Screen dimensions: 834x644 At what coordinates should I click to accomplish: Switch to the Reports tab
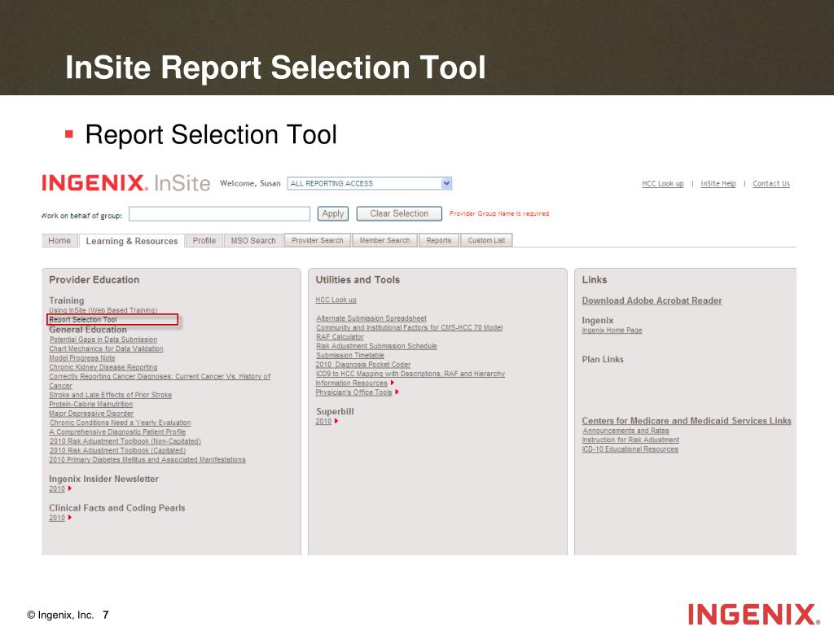(439, 240)
